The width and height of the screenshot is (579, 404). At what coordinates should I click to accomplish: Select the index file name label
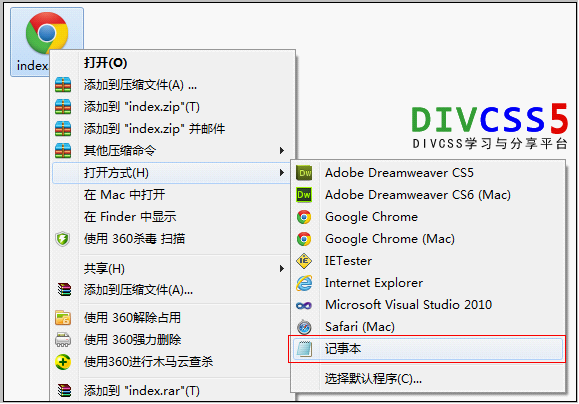32,66
